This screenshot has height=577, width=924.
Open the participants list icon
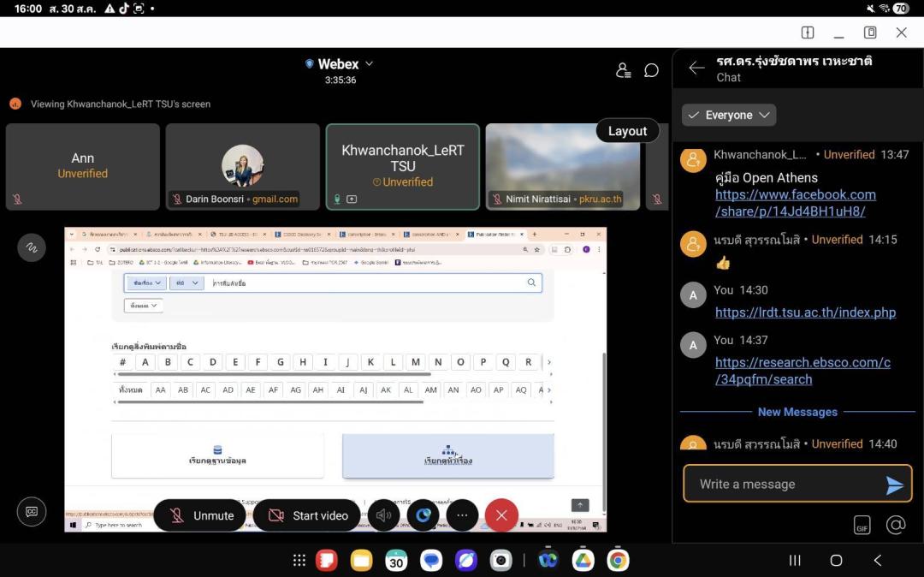click(x=624, y=70)
